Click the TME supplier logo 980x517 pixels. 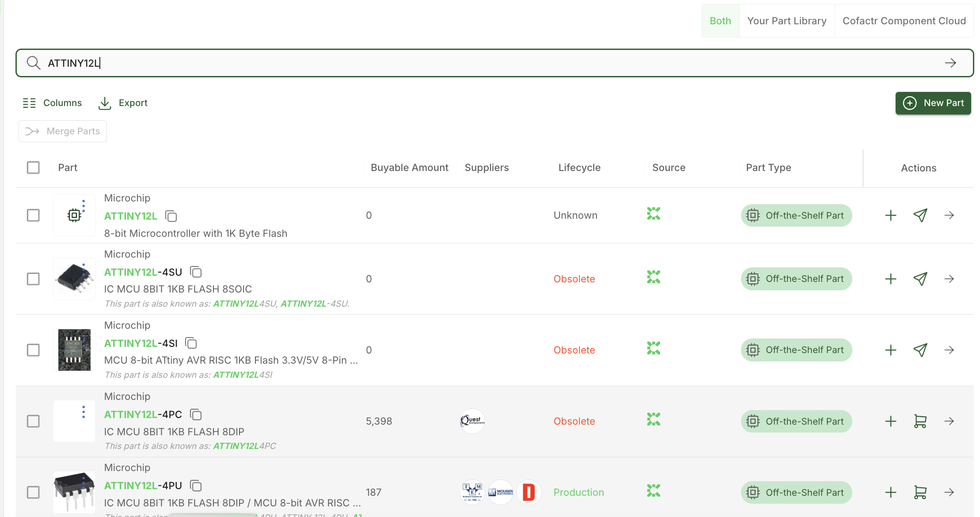click(472, 492)
